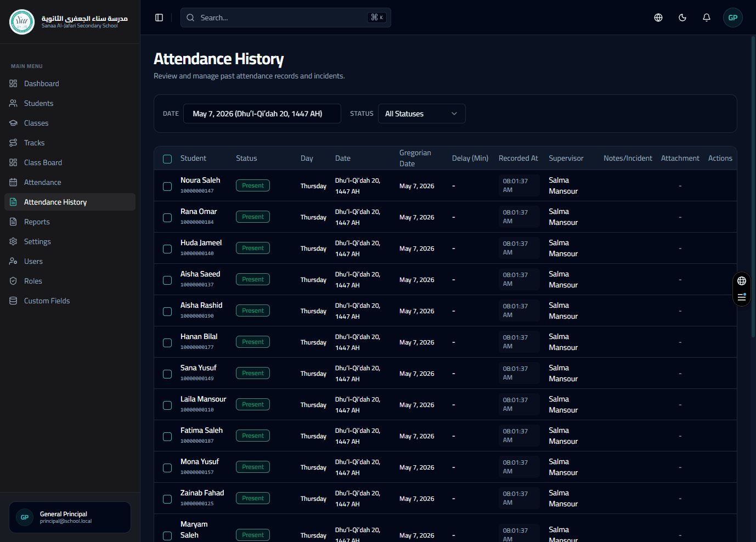Check the box for Zainab Fahad
The image size is (756, 542).
coord(167,499)
